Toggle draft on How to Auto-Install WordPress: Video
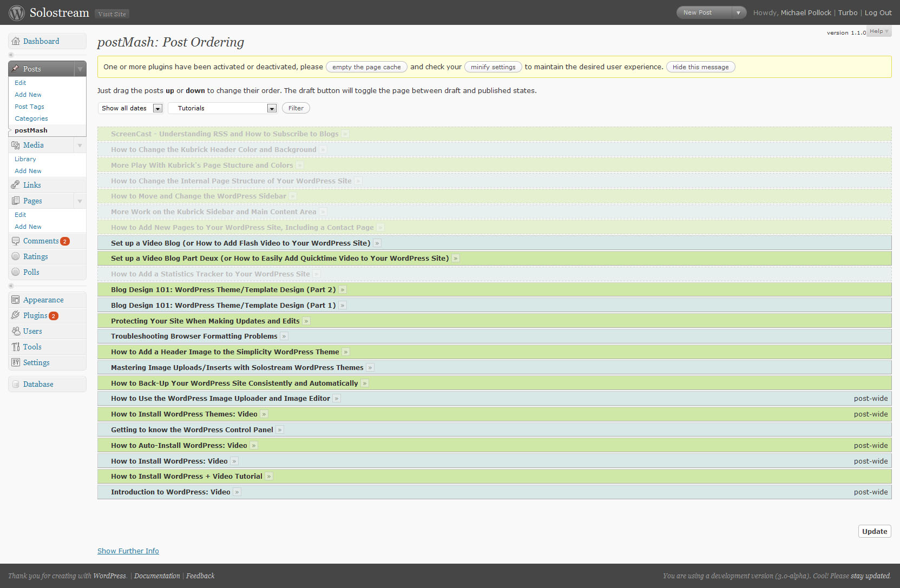The width and height of the screenshot is (900, 588). [254, 446]
